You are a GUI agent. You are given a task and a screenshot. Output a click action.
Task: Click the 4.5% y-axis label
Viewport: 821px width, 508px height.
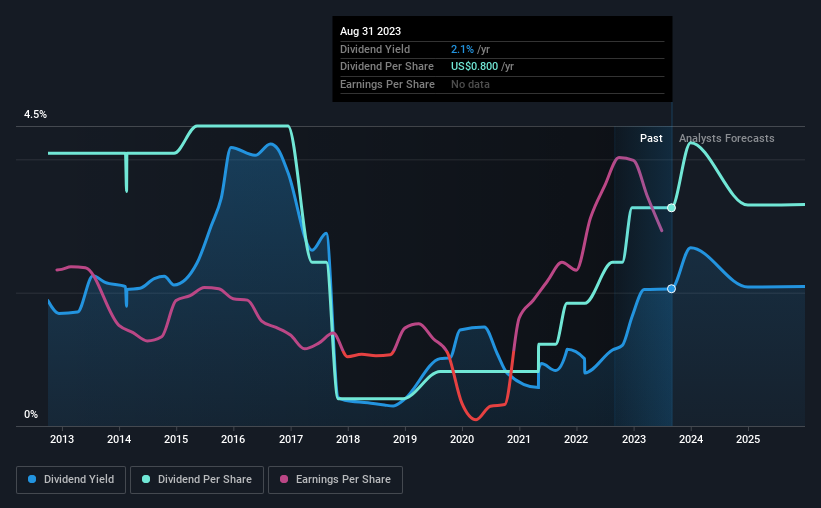coord(35,114)
